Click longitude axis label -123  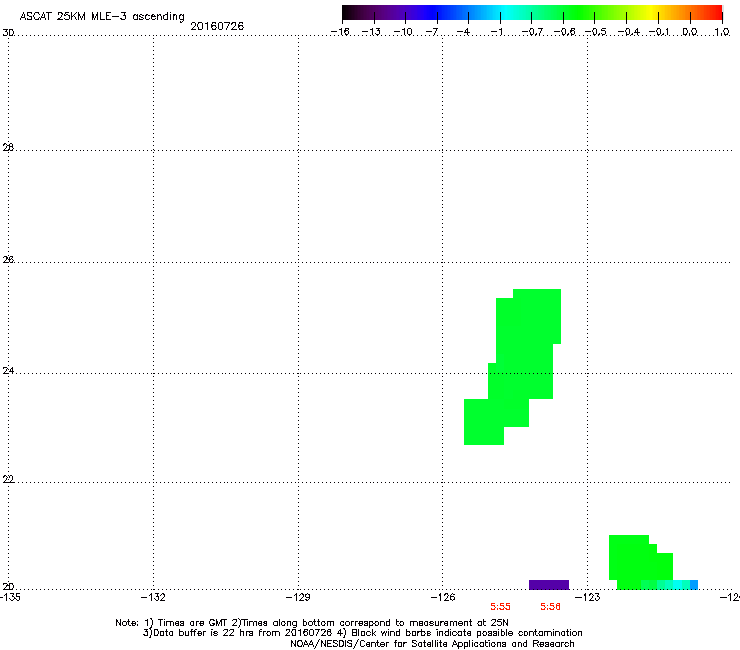(x=588, y=597)
